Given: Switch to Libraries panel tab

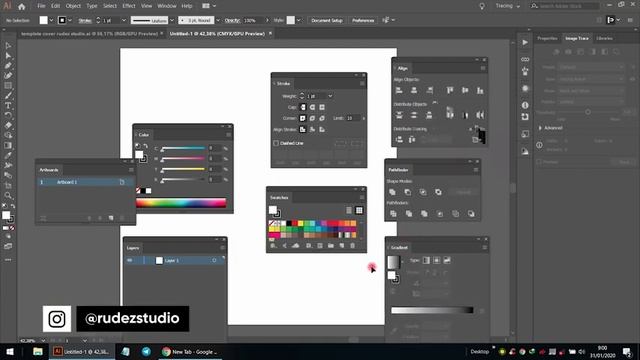Looking at the screenshot, I should click(604, 38).
